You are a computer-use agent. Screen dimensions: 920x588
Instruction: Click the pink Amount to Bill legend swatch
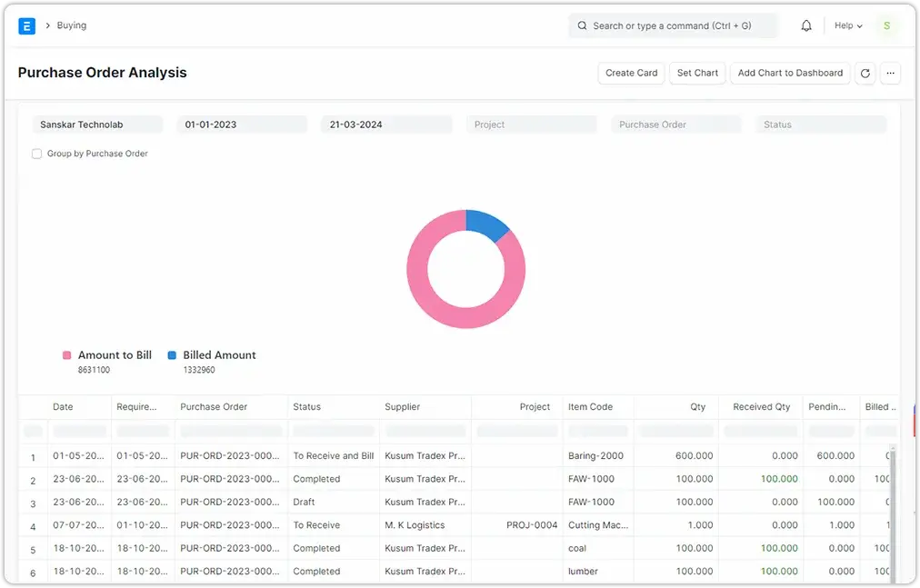[65, 354]
